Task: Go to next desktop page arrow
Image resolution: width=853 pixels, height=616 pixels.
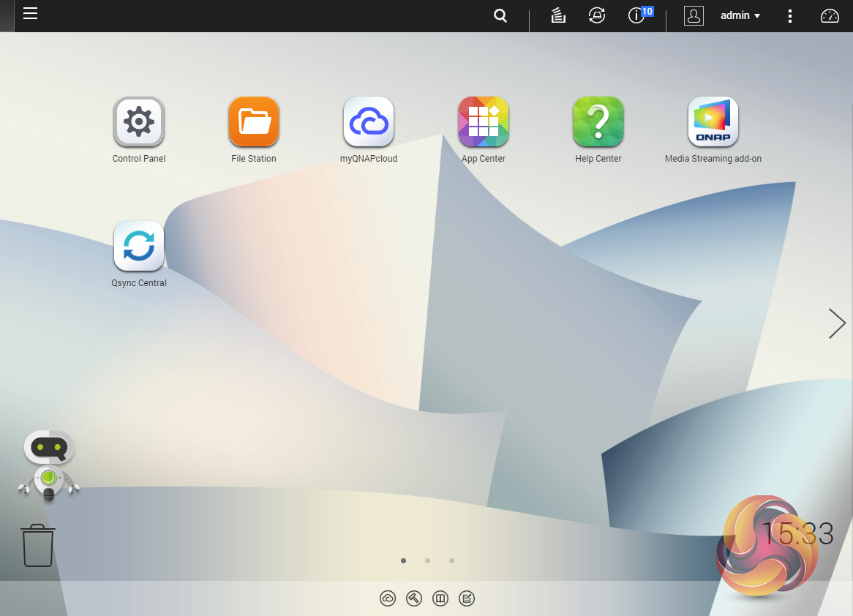Action: 837,323
